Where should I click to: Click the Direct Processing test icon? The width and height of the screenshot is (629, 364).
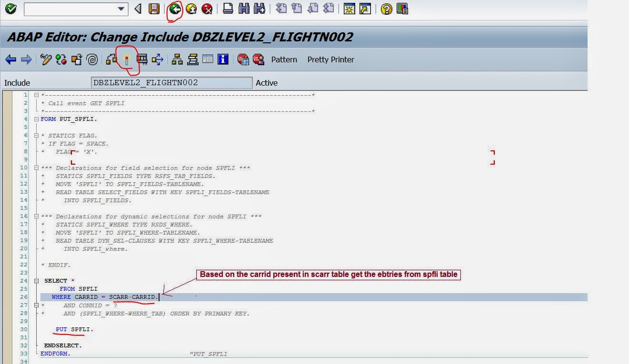142,59
